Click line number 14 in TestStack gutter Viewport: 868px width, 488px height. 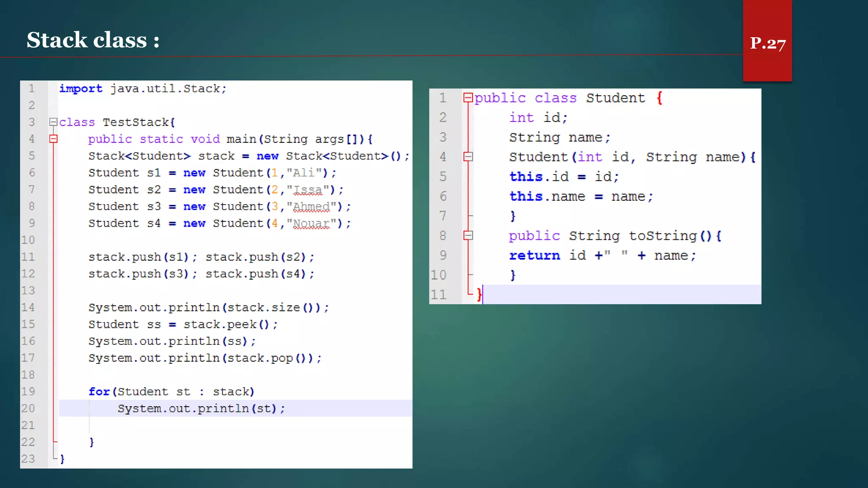coord(28,308)
